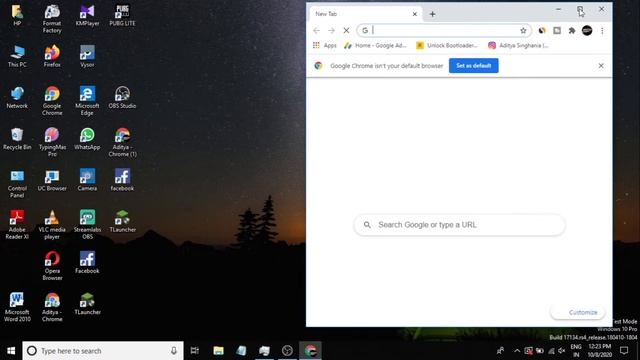Select the TLauncher icon beside Streamlabs OBS
Image resolution: width=640 pixels, height=360 pixels.
(x=122, y=222)
